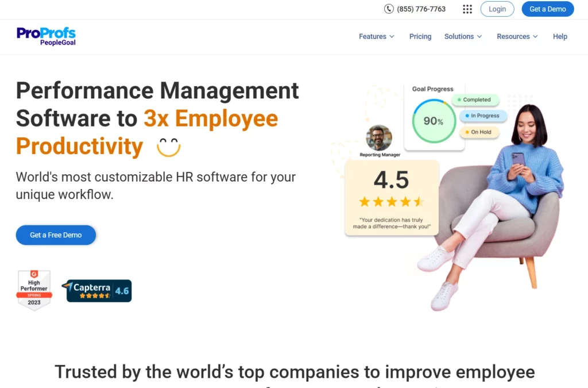This screenshot has height=388, width=588.
Task: Expand the Resources dropdown menu
Action: [x=517, y=36]
